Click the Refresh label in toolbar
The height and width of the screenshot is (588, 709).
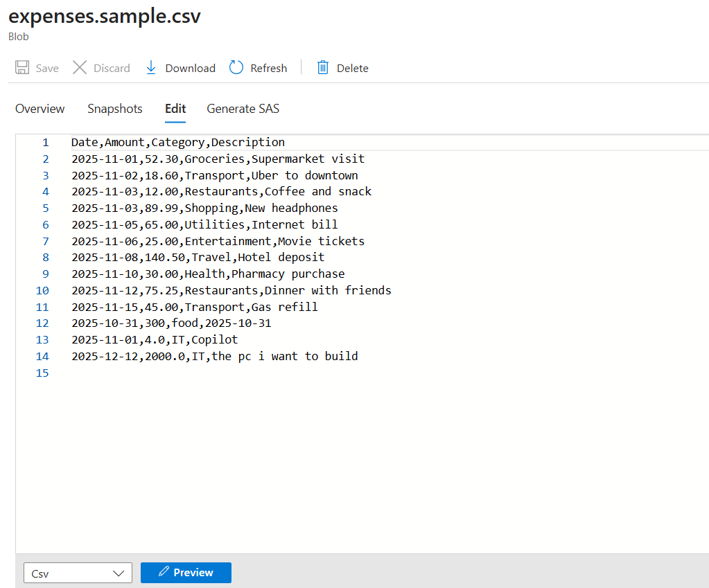pos(268,68)
